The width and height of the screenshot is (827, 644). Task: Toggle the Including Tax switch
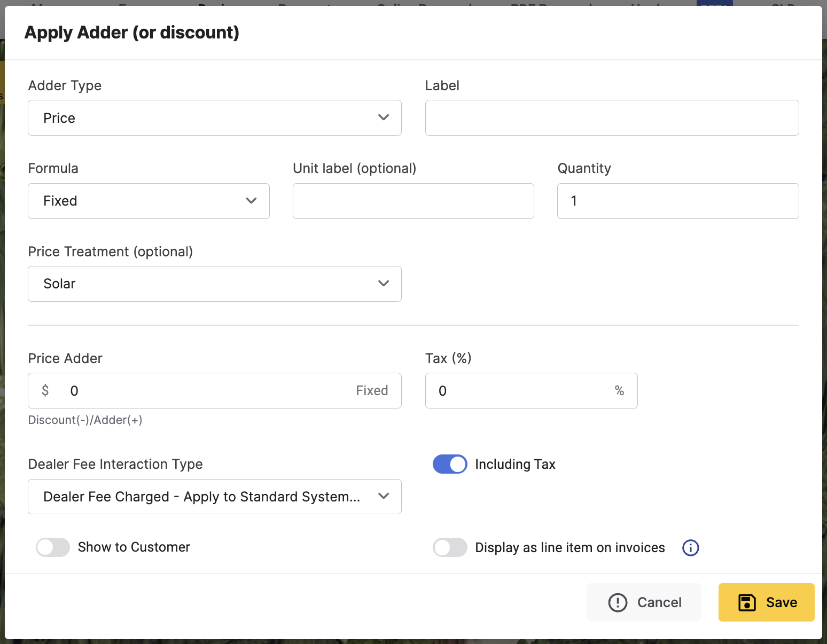coord(450,464)
